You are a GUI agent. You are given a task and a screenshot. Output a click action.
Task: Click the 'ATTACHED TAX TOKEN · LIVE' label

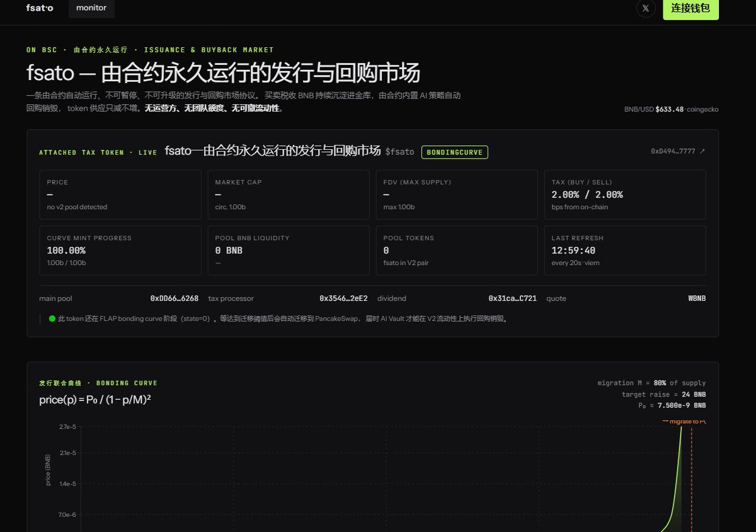click(98, 152)
